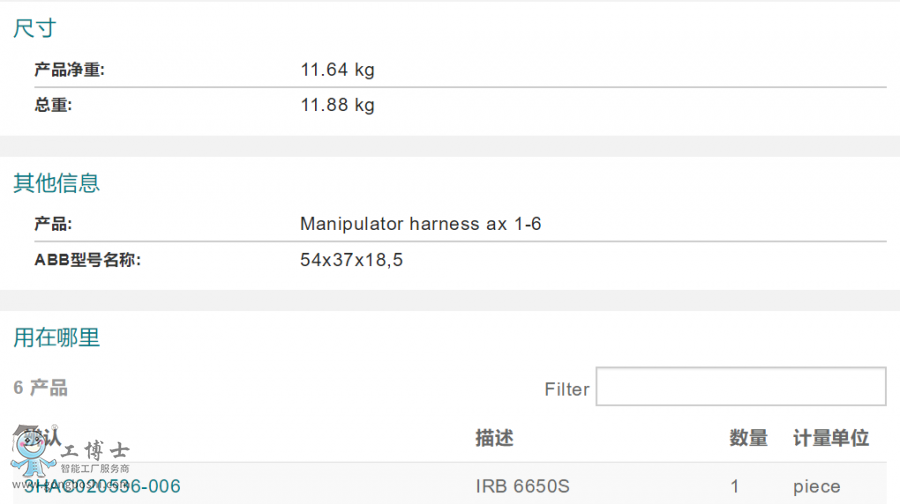
Task: Click the Filter label text
Action: 566,389
